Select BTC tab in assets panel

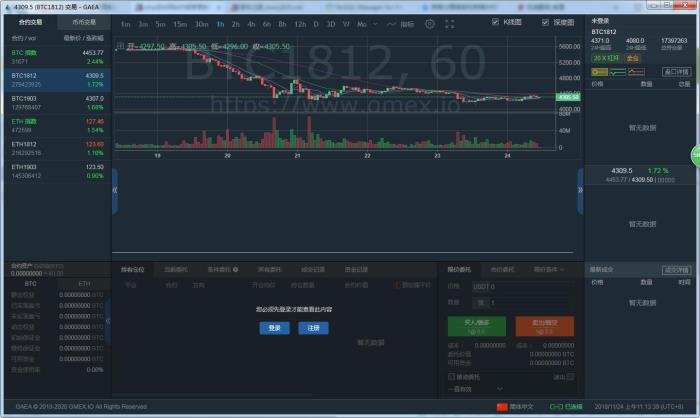(30, 284)
